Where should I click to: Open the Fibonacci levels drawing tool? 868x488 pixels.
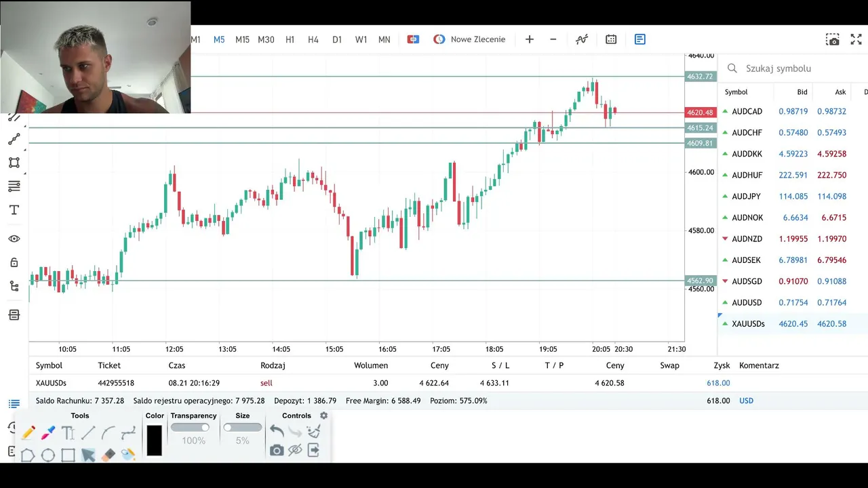14,186
